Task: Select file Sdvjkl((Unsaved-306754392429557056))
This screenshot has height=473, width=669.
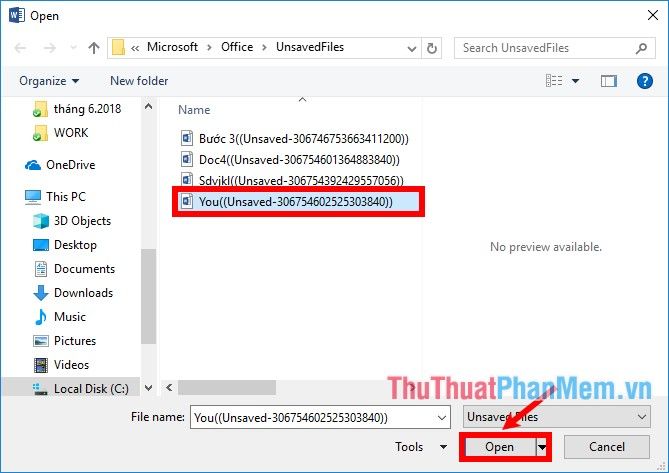Action: tap(292, 180)
